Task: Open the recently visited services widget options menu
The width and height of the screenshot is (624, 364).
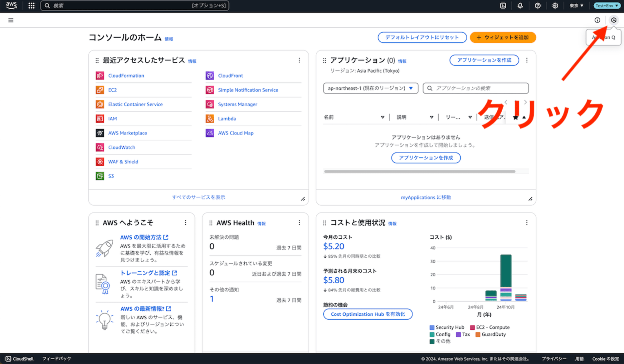Action: tap(299, 60)
